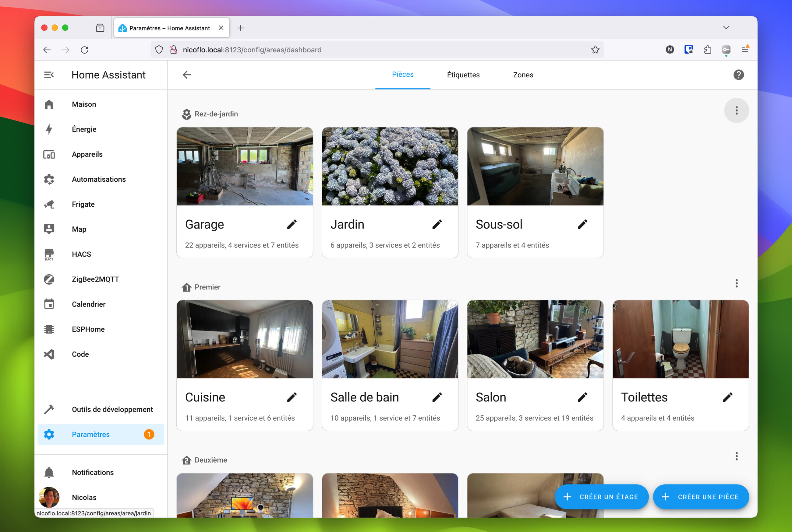
Task: Open the Énergie section in the sidebar
Action: 84,129
